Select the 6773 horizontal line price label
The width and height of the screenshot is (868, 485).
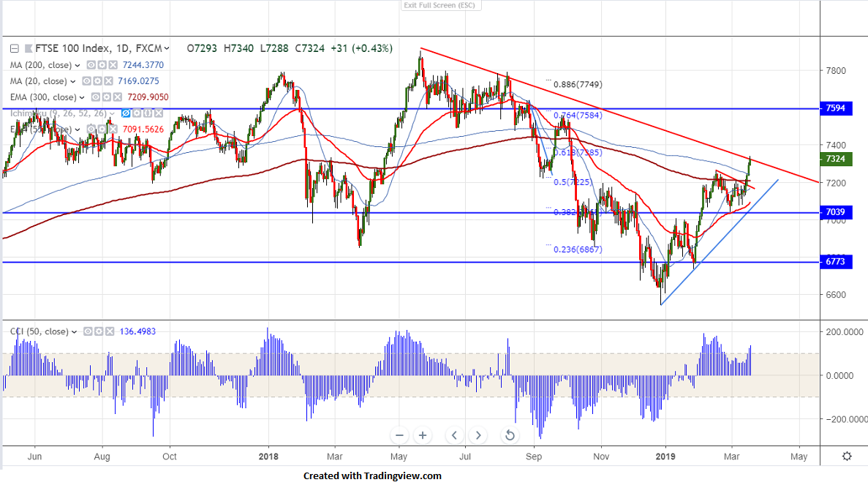pos(836,261)
